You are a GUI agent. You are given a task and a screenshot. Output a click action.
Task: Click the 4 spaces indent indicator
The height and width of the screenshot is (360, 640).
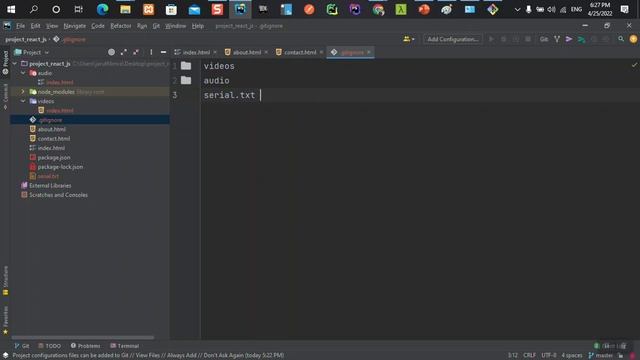[x=571, y=356]
